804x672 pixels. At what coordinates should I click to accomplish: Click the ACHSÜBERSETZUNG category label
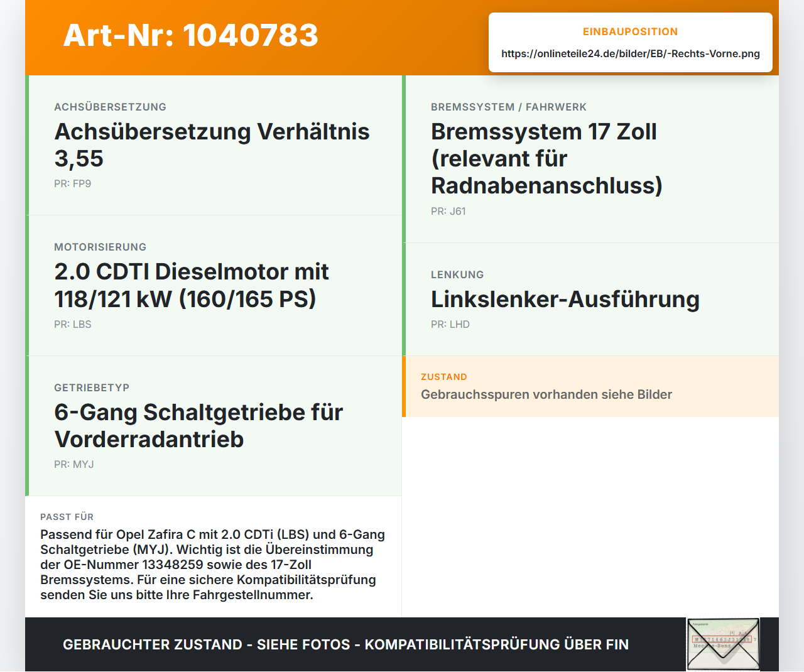111,107
